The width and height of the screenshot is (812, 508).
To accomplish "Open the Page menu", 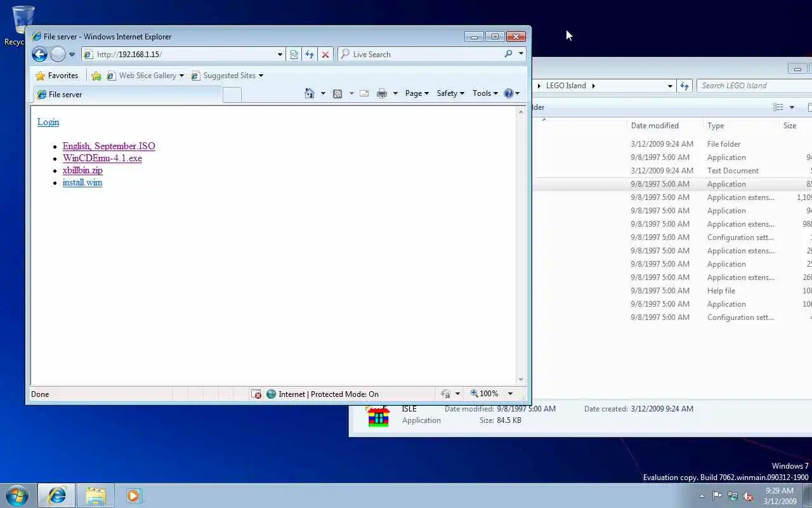I will [417, 93].
